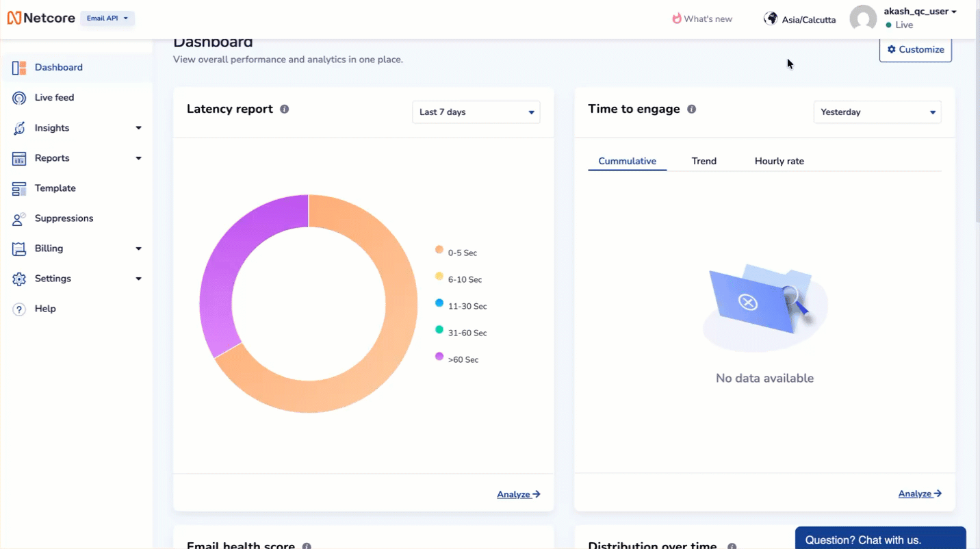Click the Netcore logo

pos(41,18)
